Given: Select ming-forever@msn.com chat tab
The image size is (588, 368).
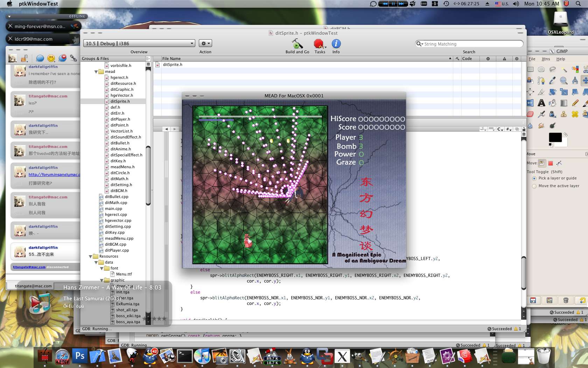Looking at the screenshot, I should click(43, 26).
